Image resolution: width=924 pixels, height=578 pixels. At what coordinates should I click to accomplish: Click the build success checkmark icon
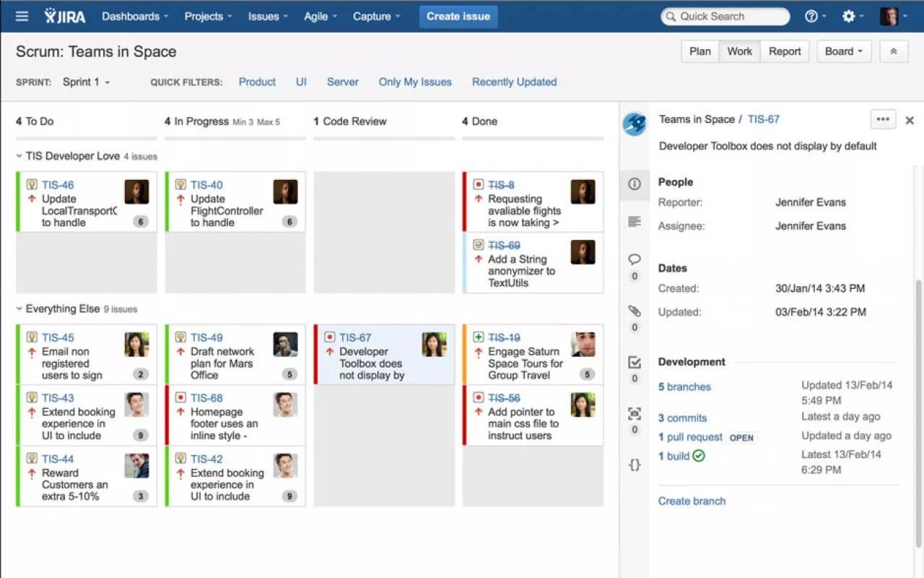coord(698,456)
